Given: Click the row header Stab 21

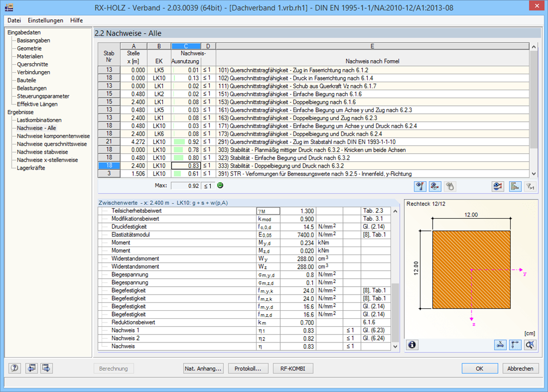Looking at the screenshot, I should (109, 142).
